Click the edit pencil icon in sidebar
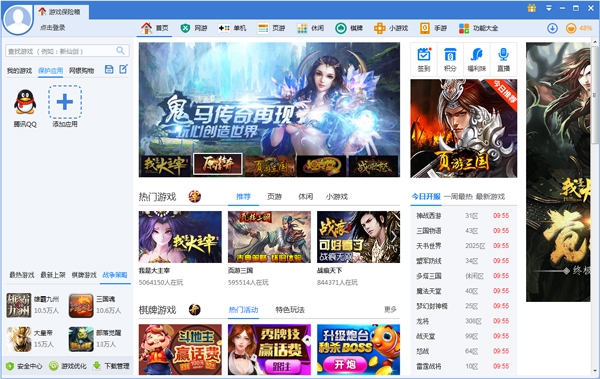This screenshot has height=379, width=600. 123,69
